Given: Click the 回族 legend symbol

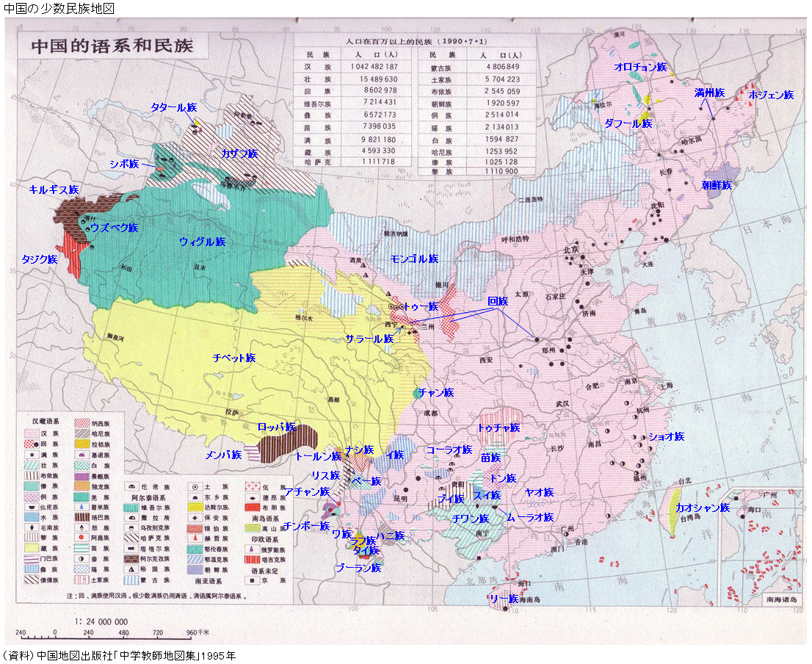Looking at the screenshot, I should [31, 444].
